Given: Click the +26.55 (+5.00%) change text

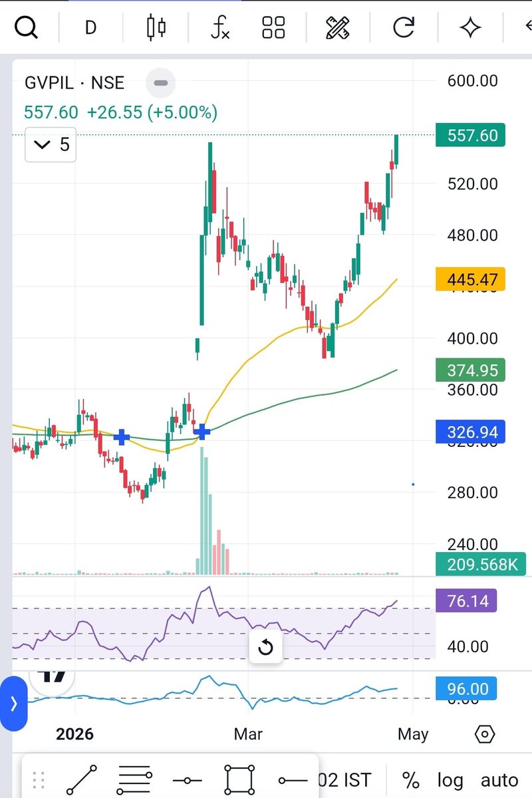Looking at the screenshot, I should pyautogui.click(x=152, y=112).
